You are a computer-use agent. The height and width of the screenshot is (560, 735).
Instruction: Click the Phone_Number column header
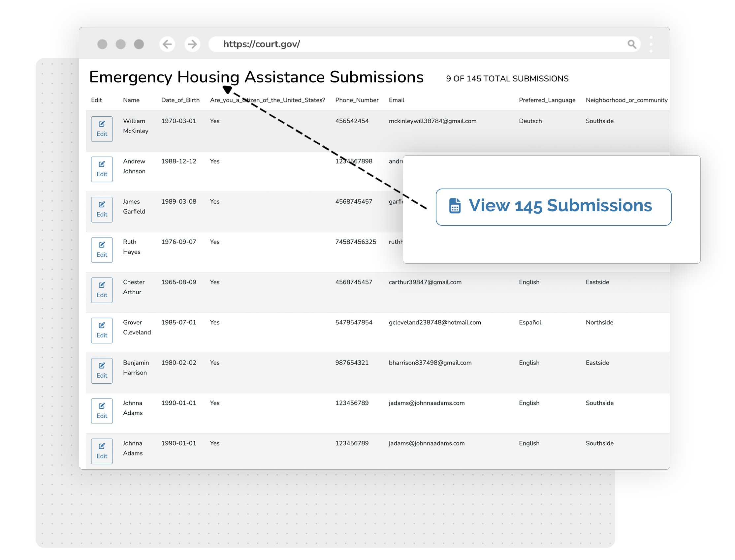357,100
